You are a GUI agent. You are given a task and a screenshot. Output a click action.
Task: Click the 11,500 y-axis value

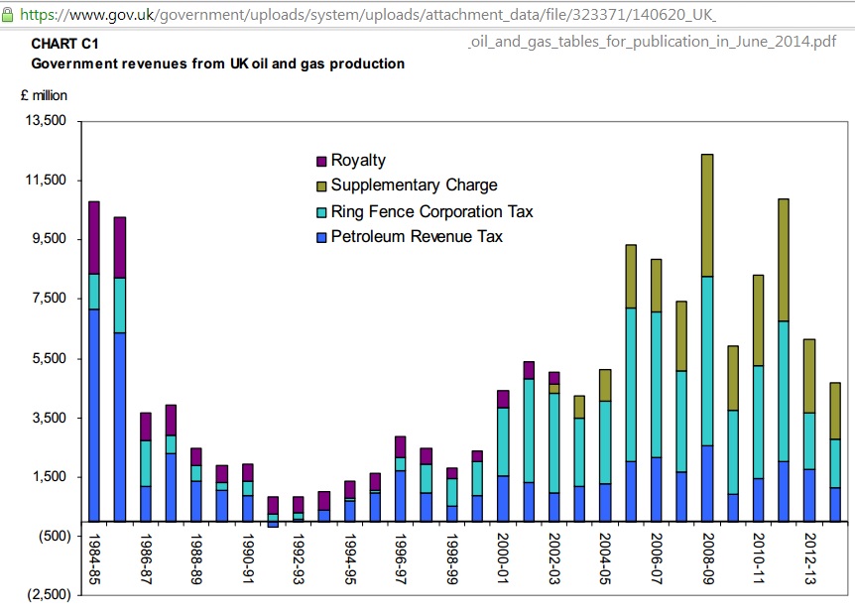[x=46, y=180]
